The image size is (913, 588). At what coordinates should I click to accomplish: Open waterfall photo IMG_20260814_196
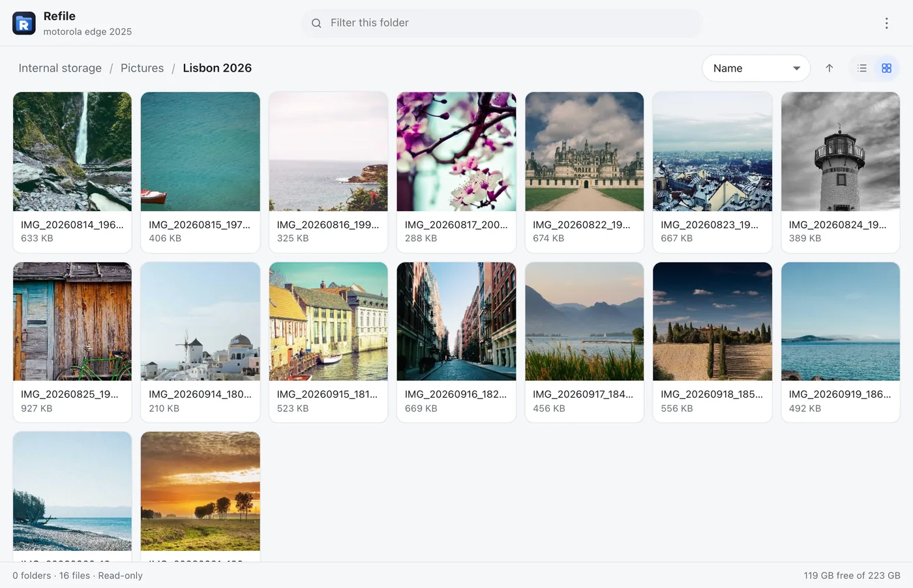coord(72,172)
